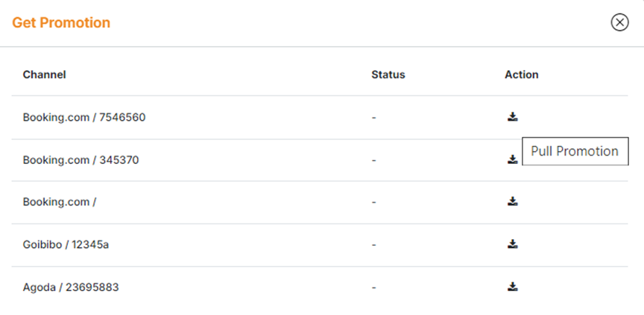Select the Booking.com / 345370 channel name

pos(80,160)
